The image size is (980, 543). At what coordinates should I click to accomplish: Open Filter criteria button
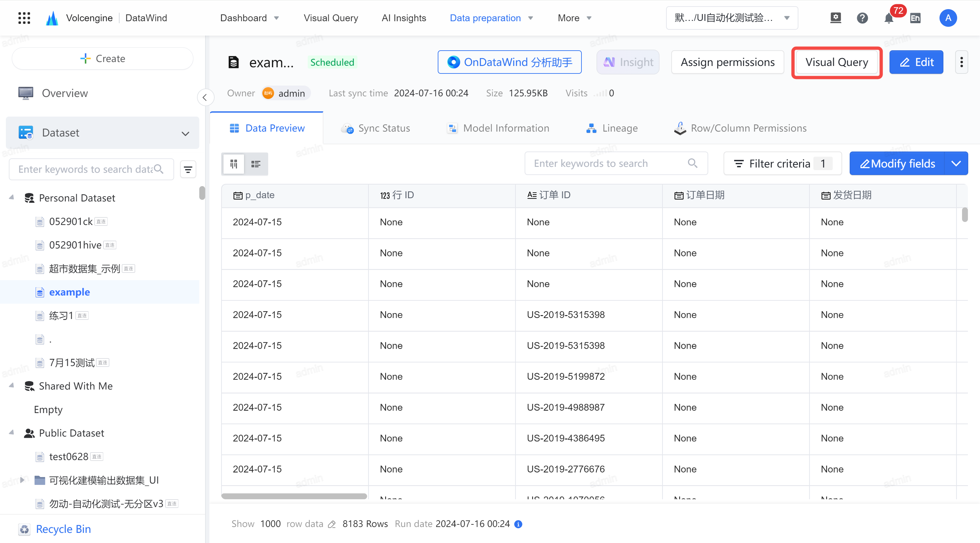pyautogui.click(x=783, y=164)
